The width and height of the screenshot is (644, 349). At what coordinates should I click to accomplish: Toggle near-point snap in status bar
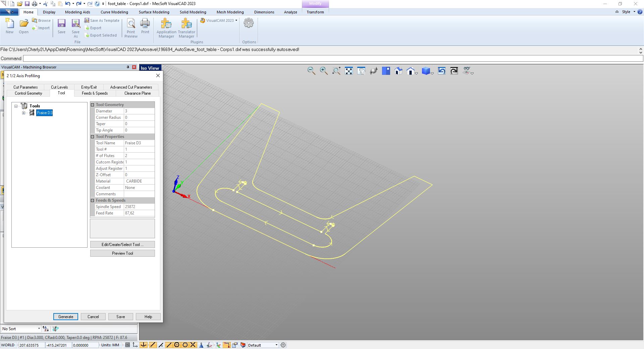point(161,345)
